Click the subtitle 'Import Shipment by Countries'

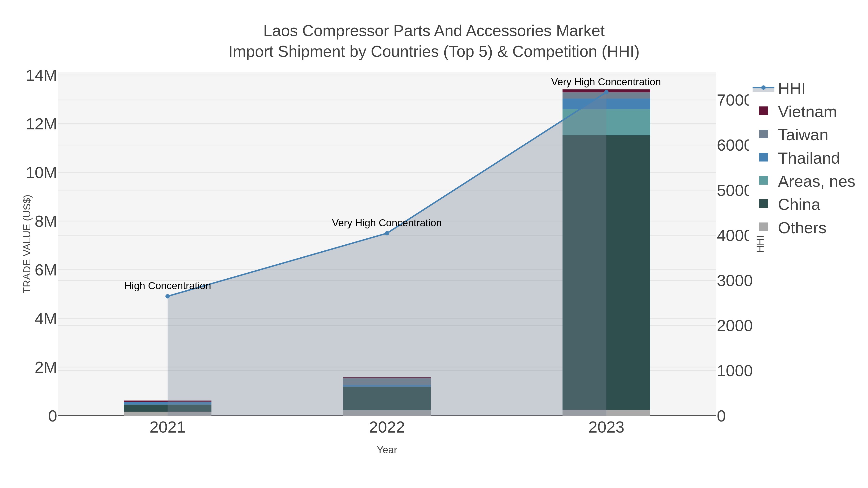coord(434,52)
